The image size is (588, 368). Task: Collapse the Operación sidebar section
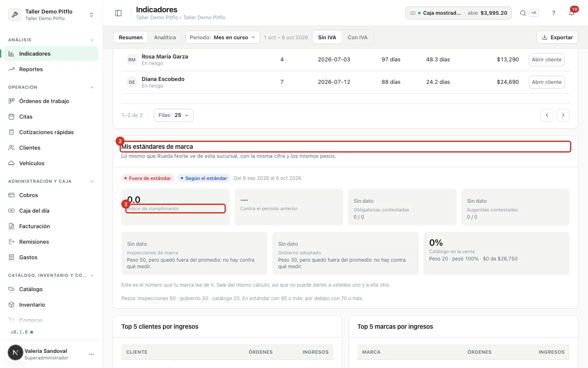coord(92,88)
